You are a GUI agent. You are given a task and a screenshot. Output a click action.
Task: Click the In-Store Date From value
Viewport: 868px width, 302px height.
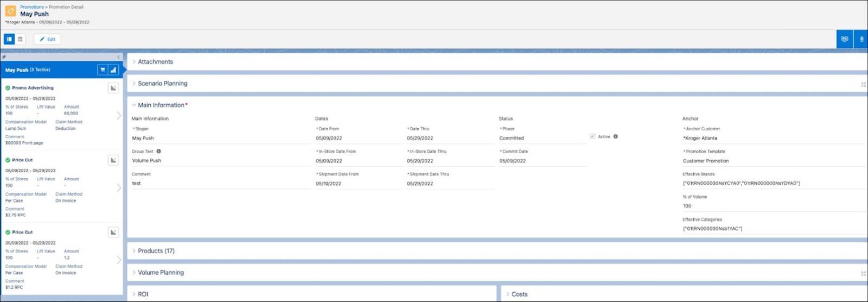329,161
